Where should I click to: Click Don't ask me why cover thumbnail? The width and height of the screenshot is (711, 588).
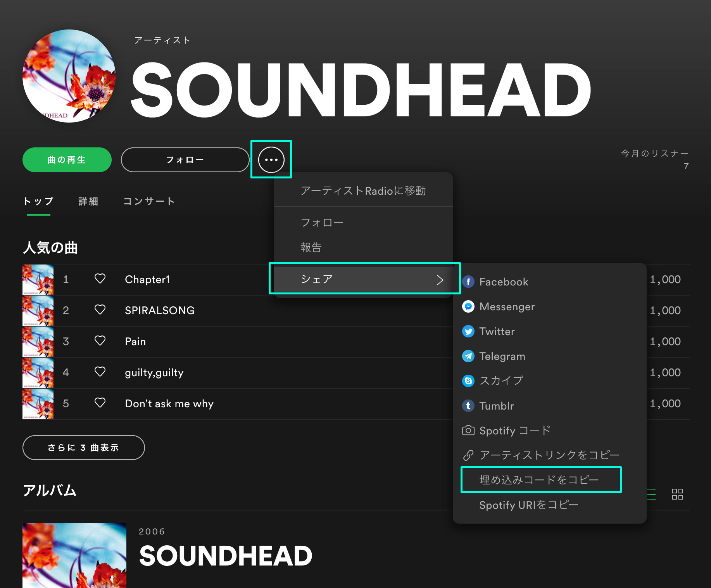38,404
